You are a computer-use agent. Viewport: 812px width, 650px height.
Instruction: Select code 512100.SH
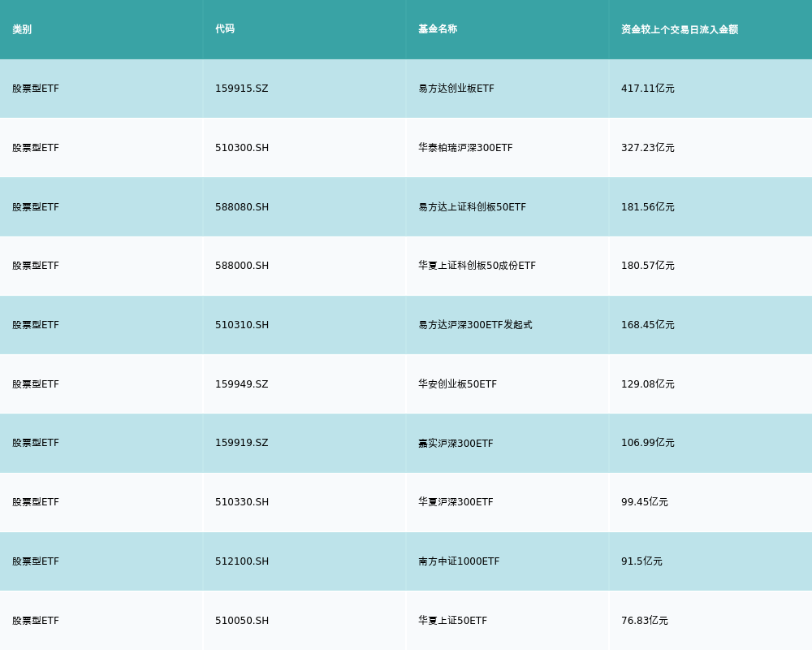(x=242, y=561)
